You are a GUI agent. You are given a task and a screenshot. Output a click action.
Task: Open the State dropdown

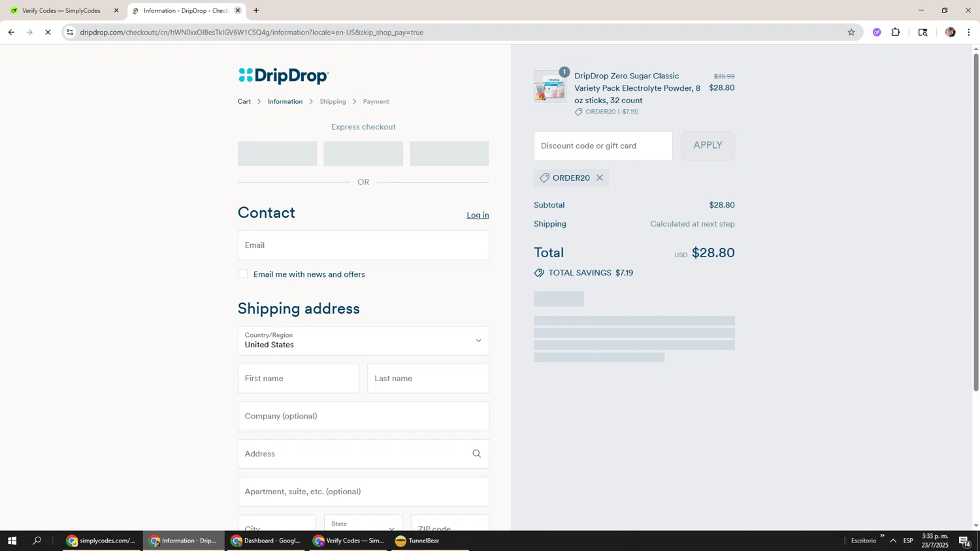pyautogui.click(x=363, y=526)
